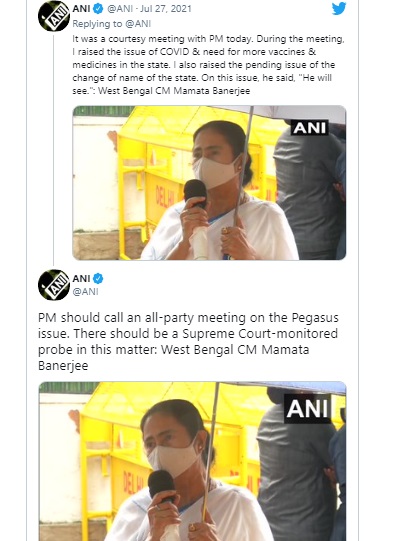Image resolution: width=395 pixels, height=541 pixels.
Task: Click the Twitter bird logo
Action: (x=339, y=8)
